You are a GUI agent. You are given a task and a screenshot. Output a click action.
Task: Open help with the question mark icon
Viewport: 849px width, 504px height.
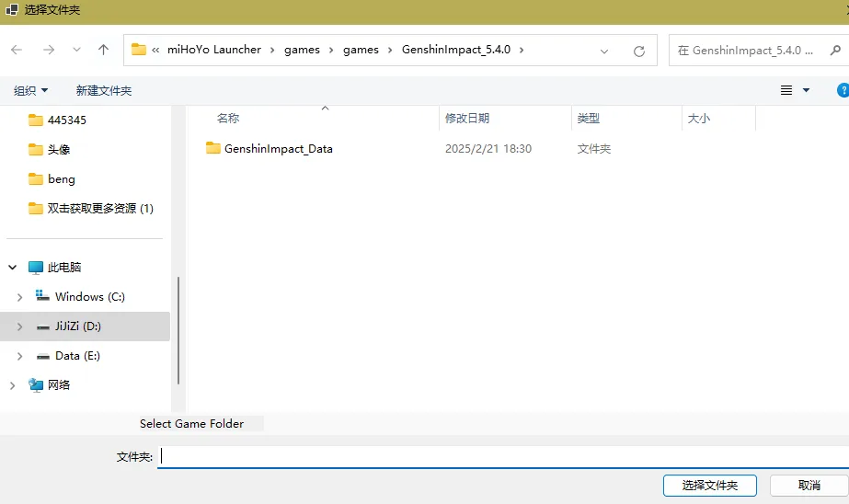(x=843, y=90)
